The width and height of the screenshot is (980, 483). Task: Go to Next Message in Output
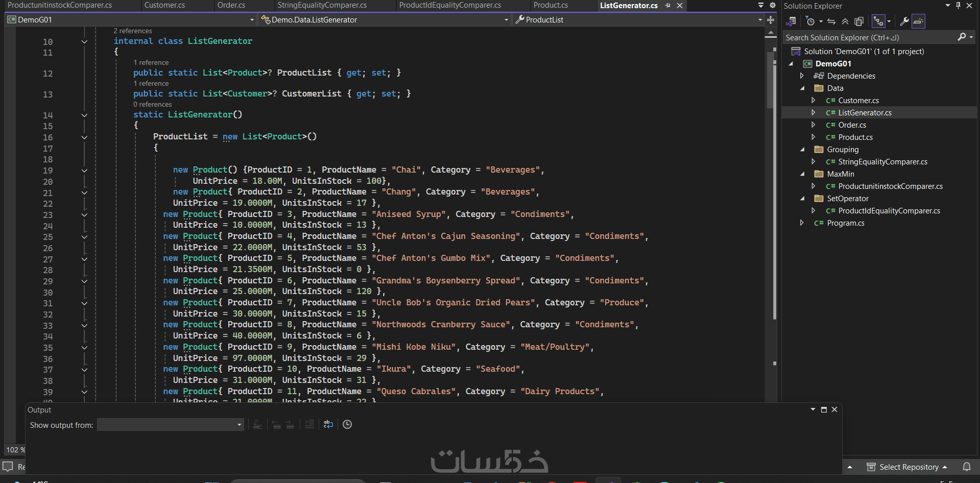pyautogui.click(x=290, y=424)
